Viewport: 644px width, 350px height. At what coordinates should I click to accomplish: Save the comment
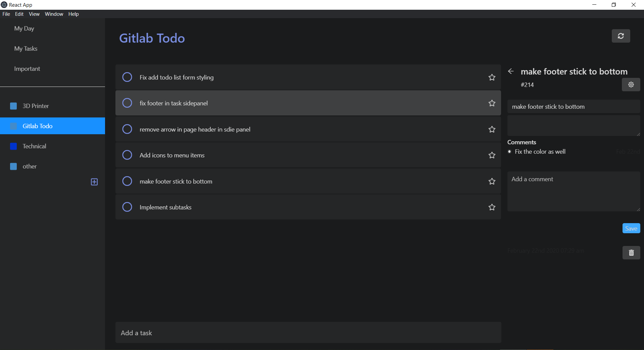tap(631, 228)
